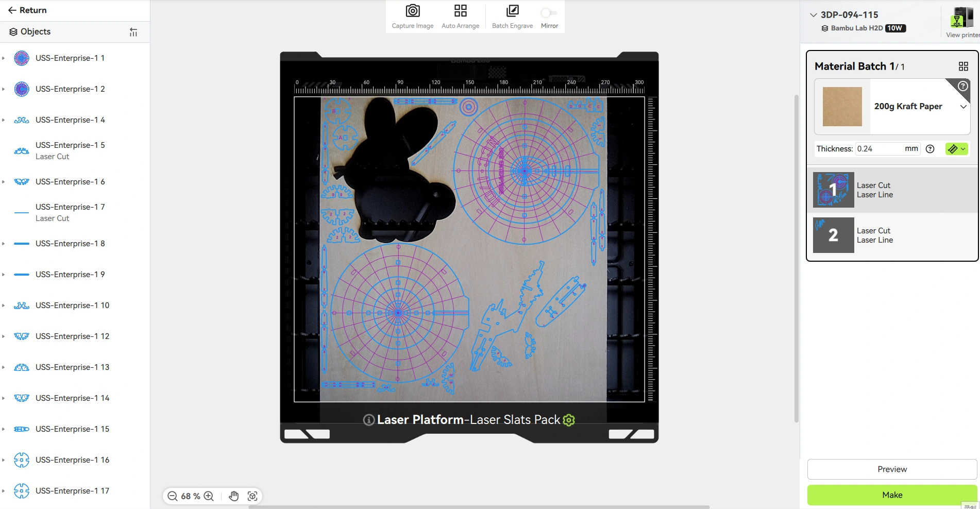This screenshot has width=980, height=509.
Task: Click the USS-Enterprise-1 9 row label
Action: pyautogui.click(x=70, y=275)
